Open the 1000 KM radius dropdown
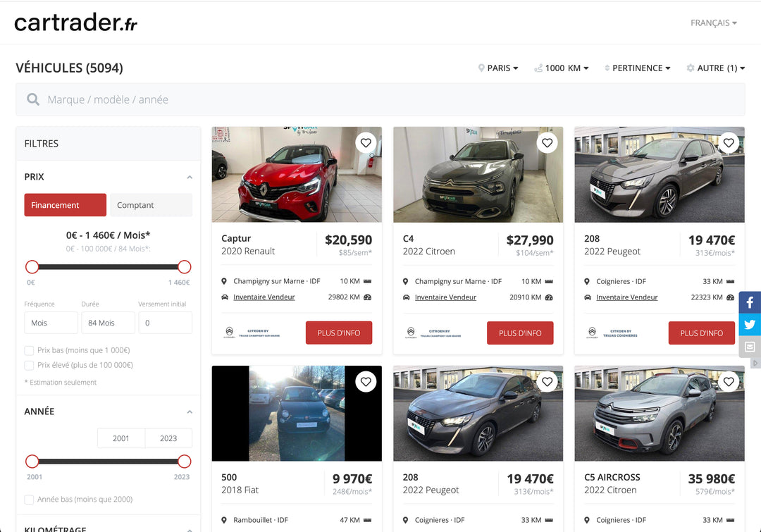The height and width of the screenshot is (532, 761). pos(562,68)
